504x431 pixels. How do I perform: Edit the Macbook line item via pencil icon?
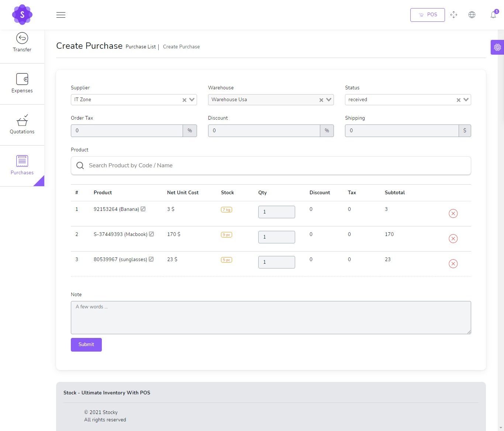[151, 233]
